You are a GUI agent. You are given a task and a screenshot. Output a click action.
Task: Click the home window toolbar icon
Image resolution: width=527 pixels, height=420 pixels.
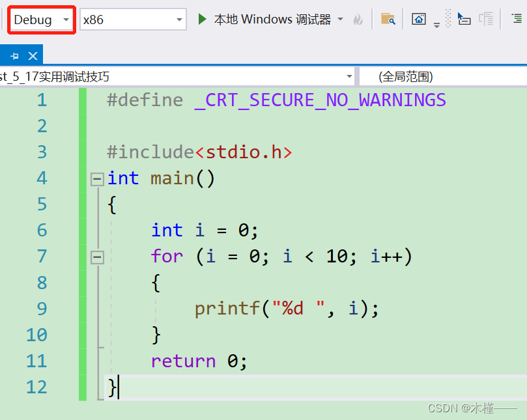(x=419, y=19)
